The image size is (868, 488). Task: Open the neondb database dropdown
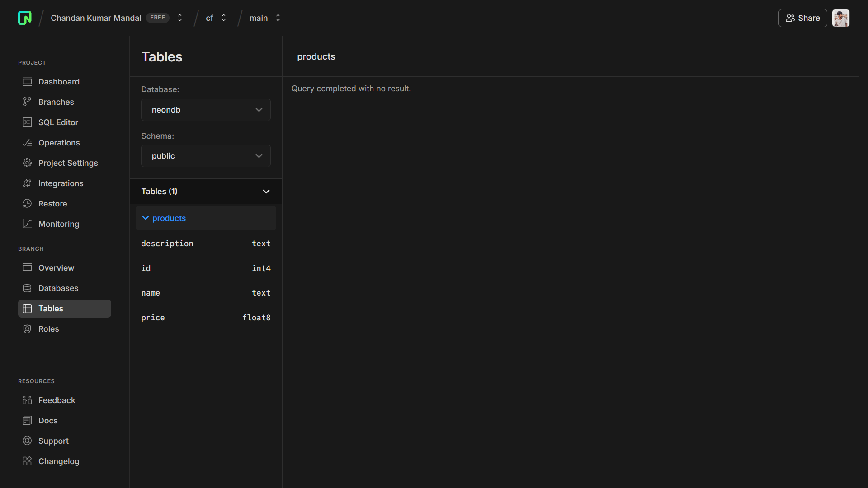tap(206, 110)
